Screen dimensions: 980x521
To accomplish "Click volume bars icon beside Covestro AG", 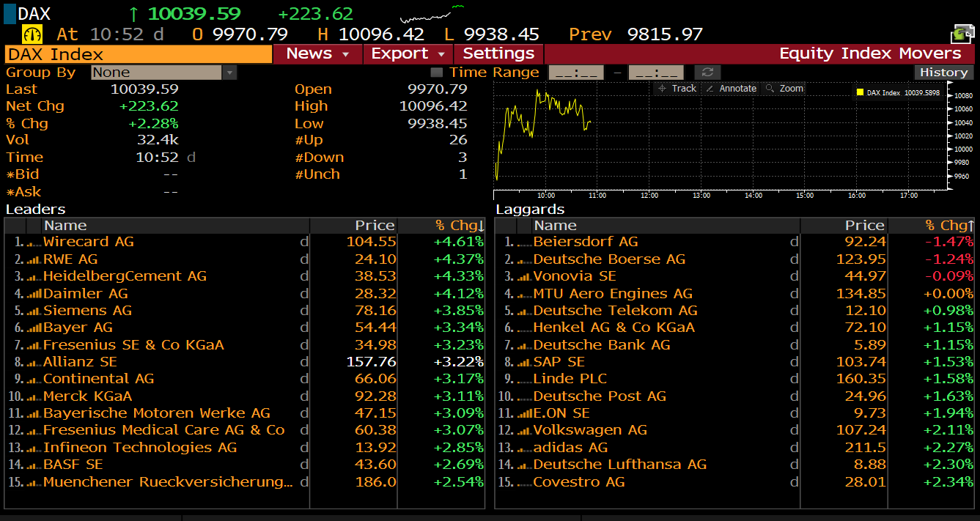I will pos(524,482).
